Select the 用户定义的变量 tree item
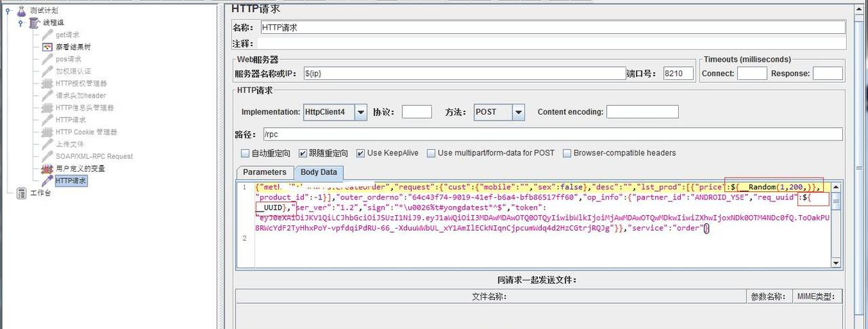The width and height of the screenshot is (868, 329). pos(80,168)
